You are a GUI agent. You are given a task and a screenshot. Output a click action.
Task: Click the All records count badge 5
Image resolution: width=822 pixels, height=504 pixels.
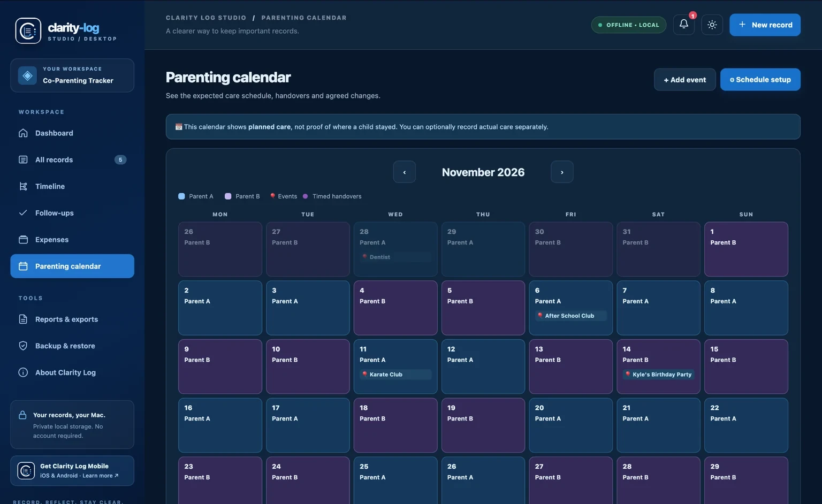(120, 159)
